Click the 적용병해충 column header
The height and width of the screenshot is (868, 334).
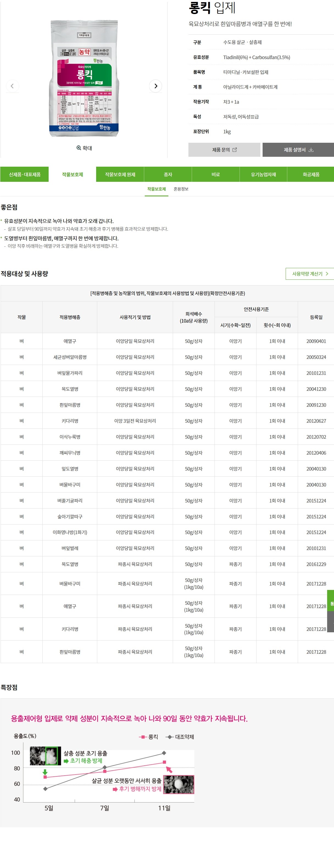(69, 317)
